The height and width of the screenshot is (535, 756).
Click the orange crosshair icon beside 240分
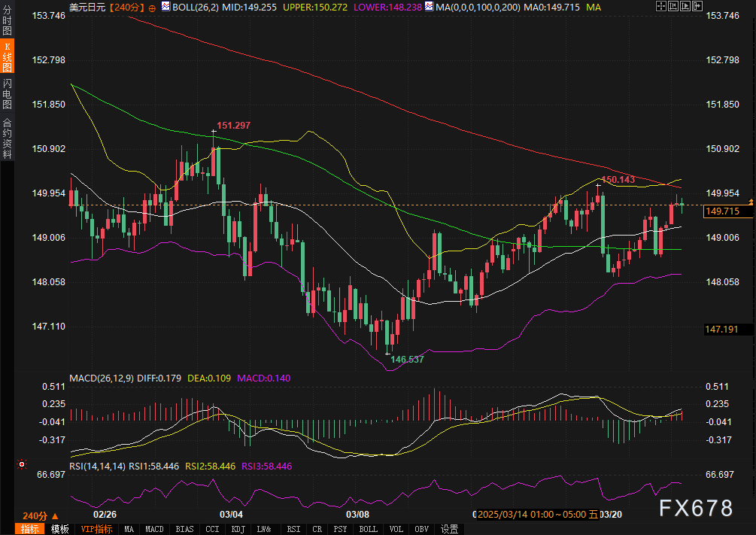coord(153,7)
